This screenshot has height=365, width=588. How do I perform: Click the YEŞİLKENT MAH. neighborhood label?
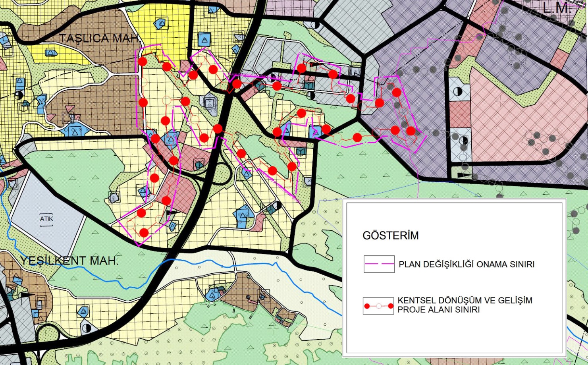(x=69, y=261)
